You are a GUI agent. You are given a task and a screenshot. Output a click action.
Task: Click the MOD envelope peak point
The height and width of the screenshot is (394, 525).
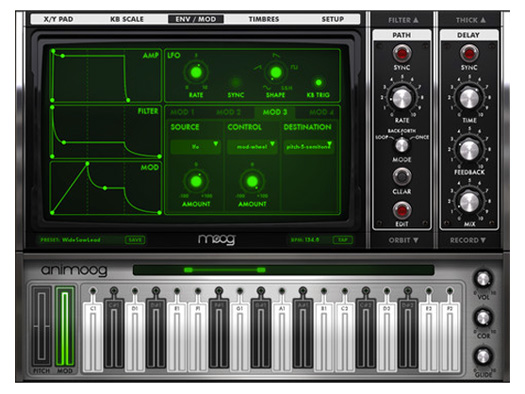[x=87, y=164]
